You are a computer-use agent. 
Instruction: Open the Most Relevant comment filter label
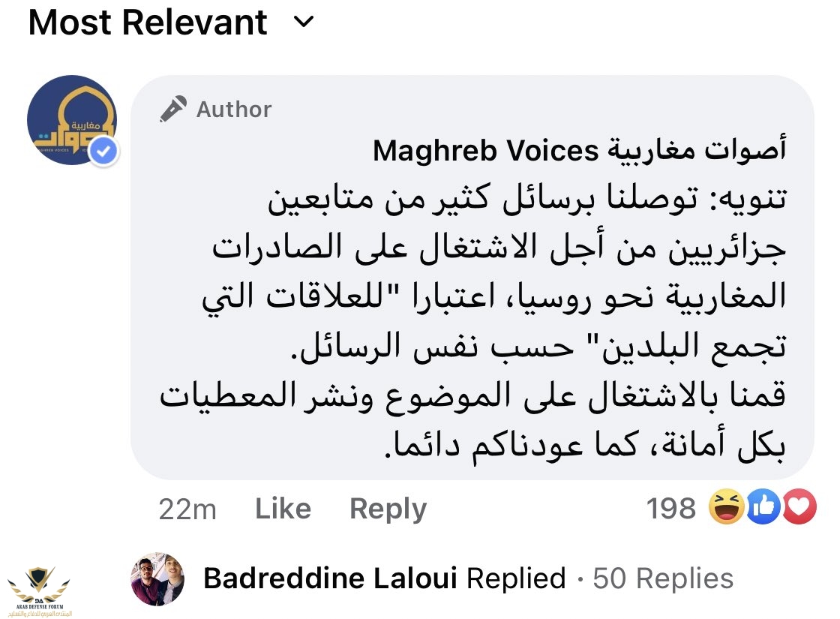click(148, 23)
